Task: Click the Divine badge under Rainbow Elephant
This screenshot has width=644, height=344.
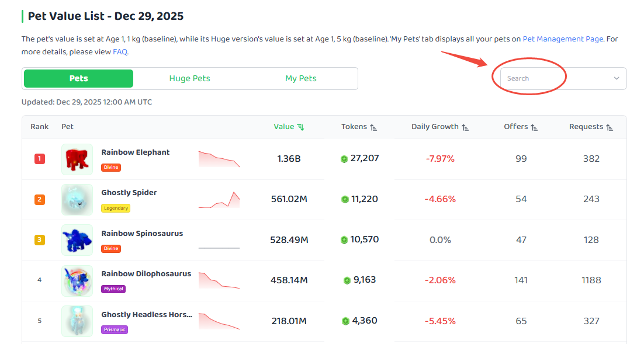Action: click(111, 168)
